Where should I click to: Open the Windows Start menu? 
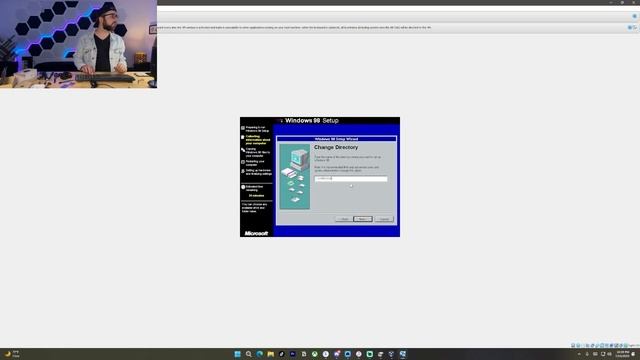[238, 354]
